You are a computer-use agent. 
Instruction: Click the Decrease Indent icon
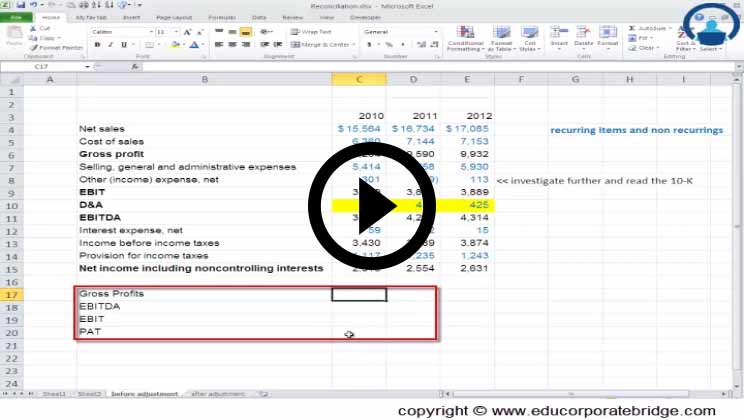pos(265,45)
